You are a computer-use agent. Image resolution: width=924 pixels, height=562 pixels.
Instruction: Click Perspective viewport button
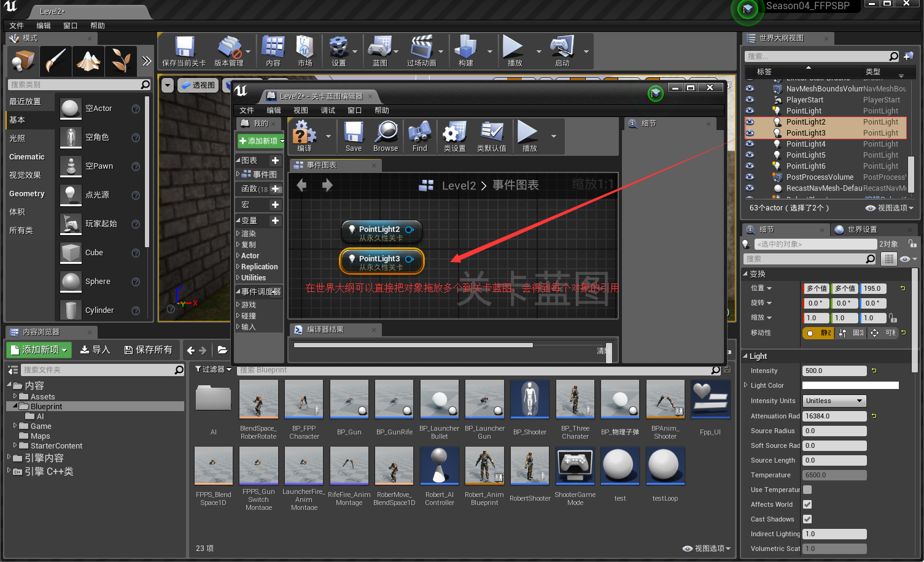[198, 85]
